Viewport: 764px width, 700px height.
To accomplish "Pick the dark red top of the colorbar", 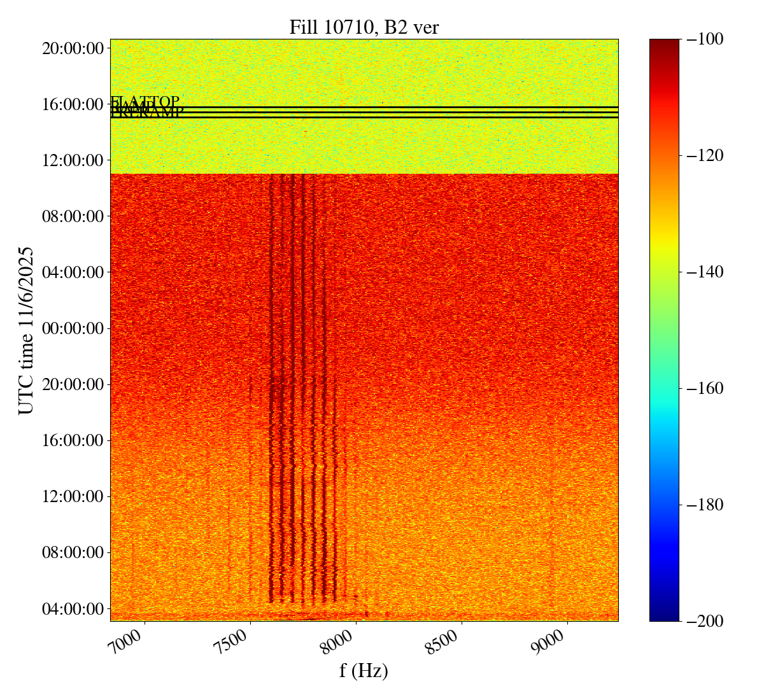I will [664, 45].
